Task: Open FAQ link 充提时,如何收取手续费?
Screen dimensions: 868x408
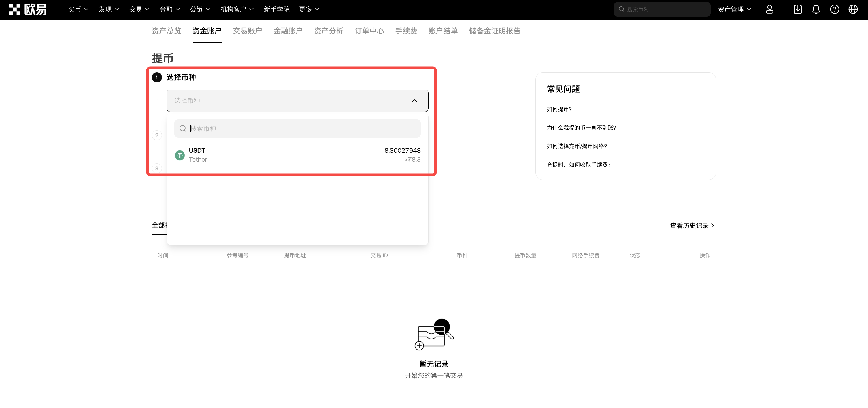Action: click(579, 165)
